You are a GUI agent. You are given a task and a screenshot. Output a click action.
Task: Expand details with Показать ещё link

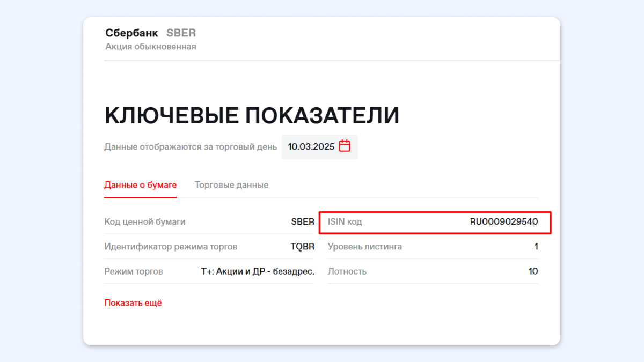point(133,303)
